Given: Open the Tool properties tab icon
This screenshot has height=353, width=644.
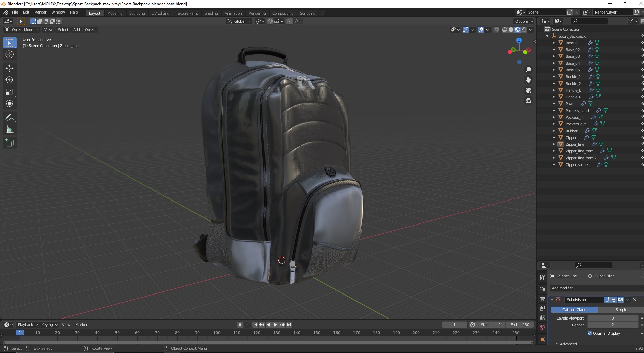Looking at the screenshot, I should 542,277.
